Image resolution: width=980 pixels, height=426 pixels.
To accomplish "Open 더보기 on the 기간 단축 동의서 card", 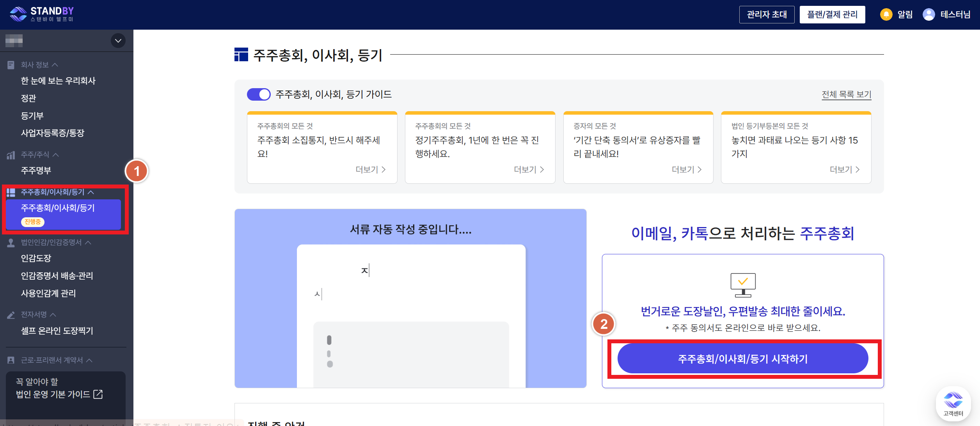I will [687, 170].
